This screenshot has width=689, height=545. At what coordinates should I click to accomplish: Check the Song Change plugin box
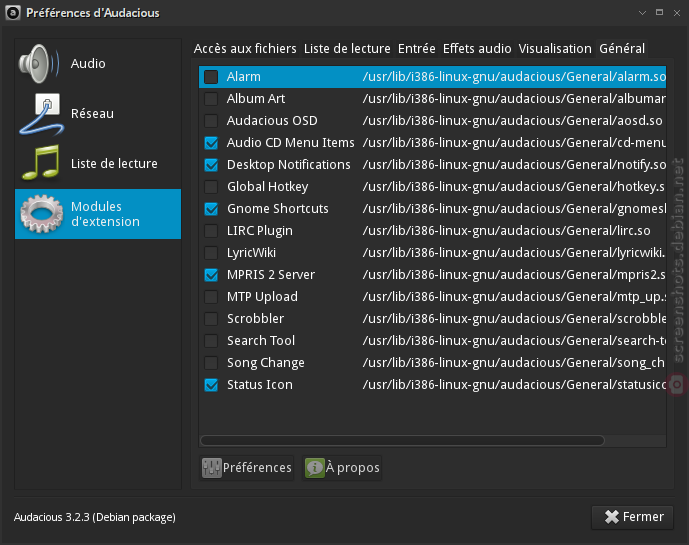211,363
